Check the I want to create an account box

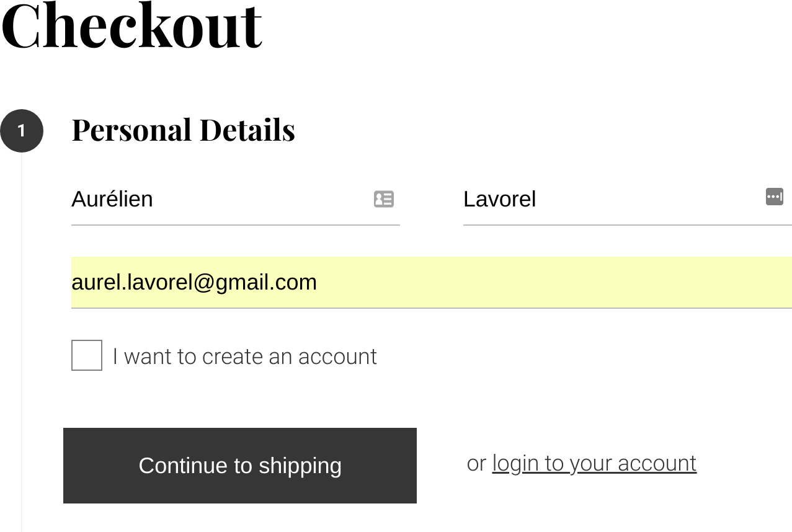pyautogui.click(x=86, y=355)
